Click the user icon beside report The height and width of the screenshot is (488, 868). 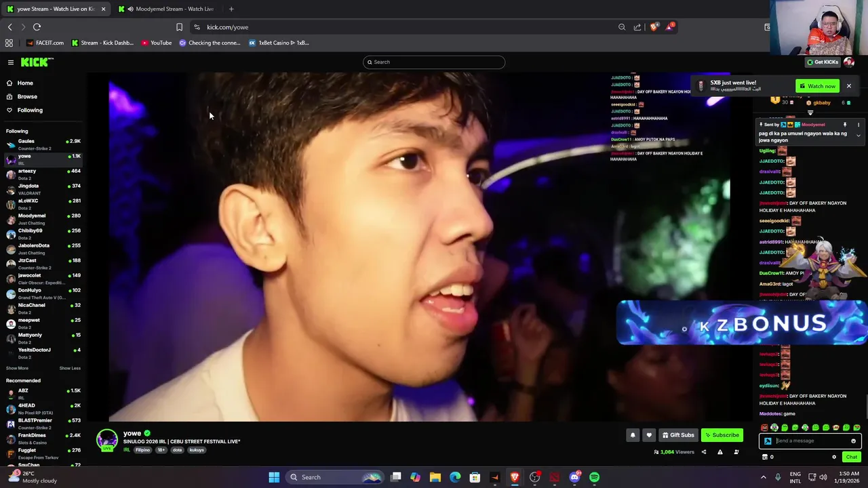coord(736,452)
